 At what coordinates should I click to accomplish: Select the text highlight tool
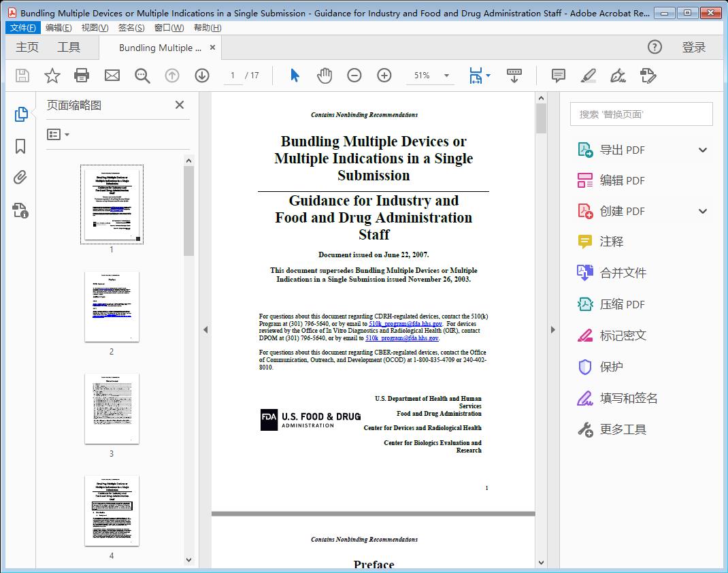[589, 76]
